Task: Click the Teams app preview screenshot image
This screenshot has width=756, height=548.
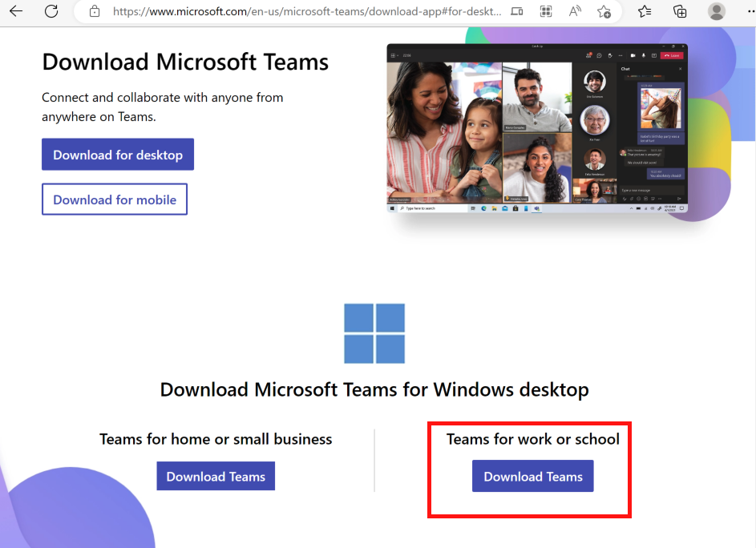Action: pyautogui.click(x=537, y=128)
